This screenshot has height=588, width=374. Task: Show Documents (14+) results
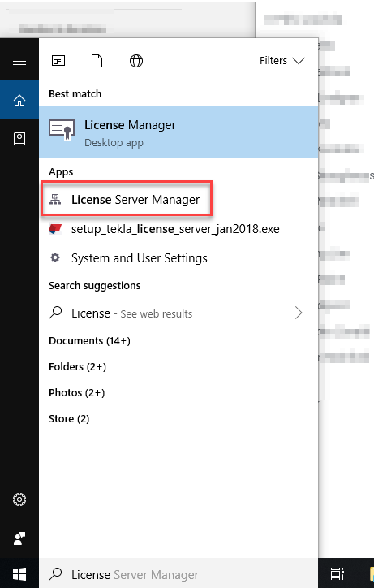[x=89, y=340]
